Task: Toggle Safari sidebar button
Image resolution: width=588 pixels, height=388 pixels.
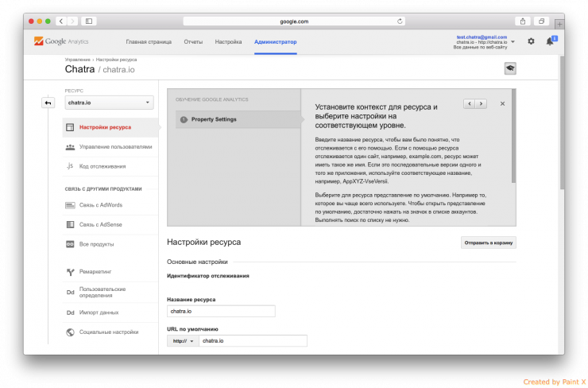Action: tap(89, 21)
